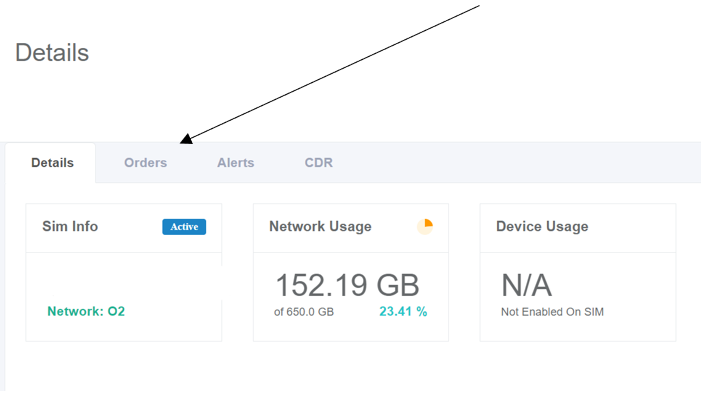Image resolution: width=707 pixels, height=411 pixels.
Task: Click the arrowhead pointing at Orders
Action: coord(186,139)
